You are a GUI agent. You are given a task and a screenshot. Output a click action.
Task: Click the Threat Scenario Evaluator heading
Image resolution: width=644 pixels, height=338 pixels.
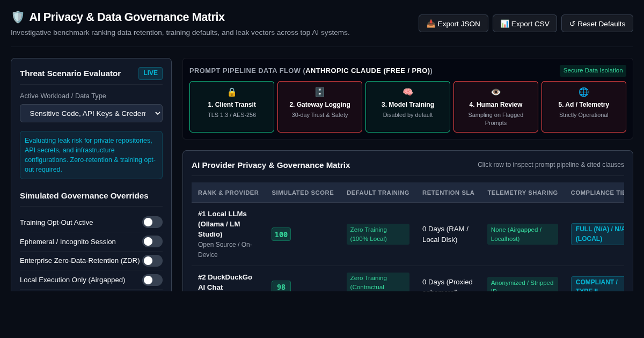[70, 74]
